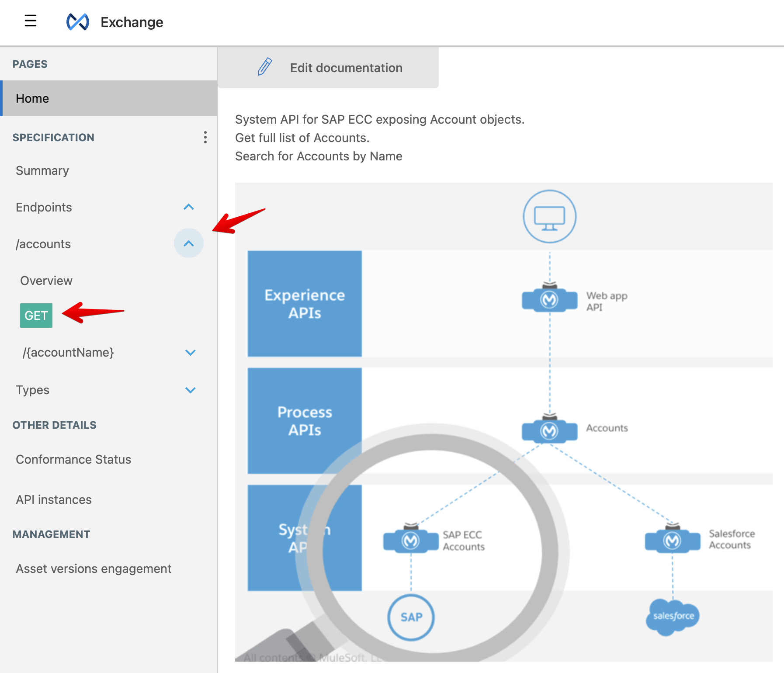Open API instances page

[54, 500]
